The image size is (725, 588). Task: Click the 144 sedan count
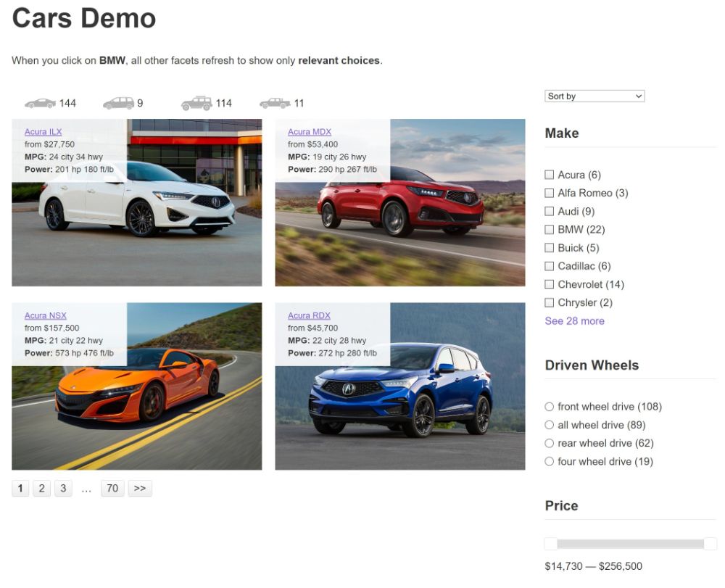point(67,103)
